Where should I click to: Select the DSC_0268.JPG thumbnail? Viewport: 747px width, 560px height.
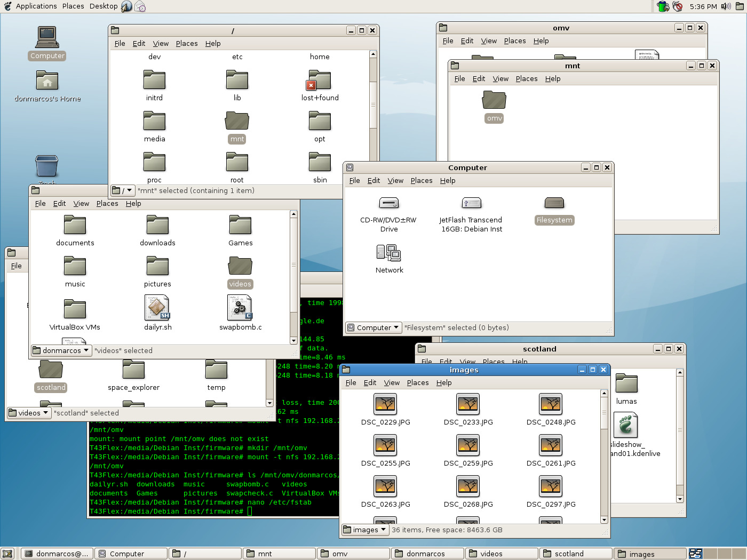click(x=468, y=486)
